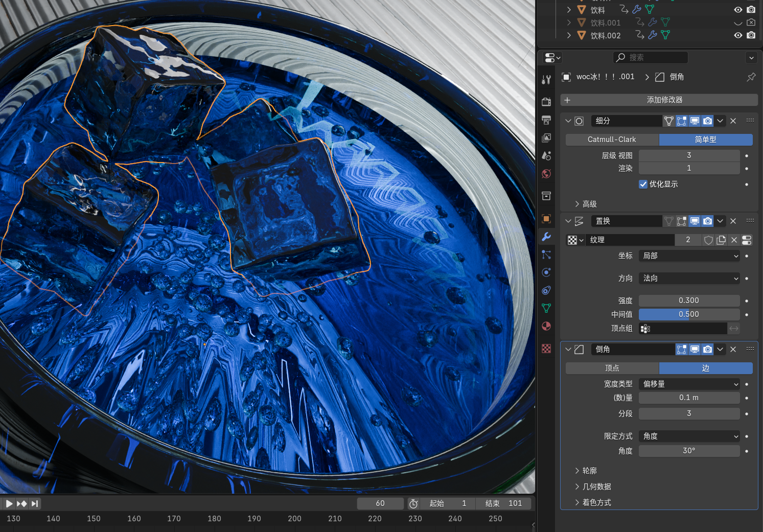
Task: Toggle 细分 modifier edit mode display
Action: 682,121
